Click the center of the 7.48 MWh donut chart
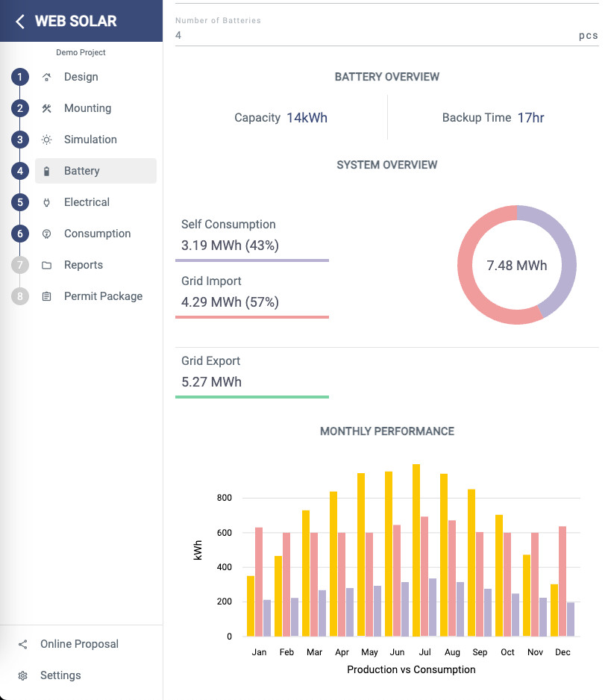This screenshot has height=700, width=608. (x=516, y=265)
